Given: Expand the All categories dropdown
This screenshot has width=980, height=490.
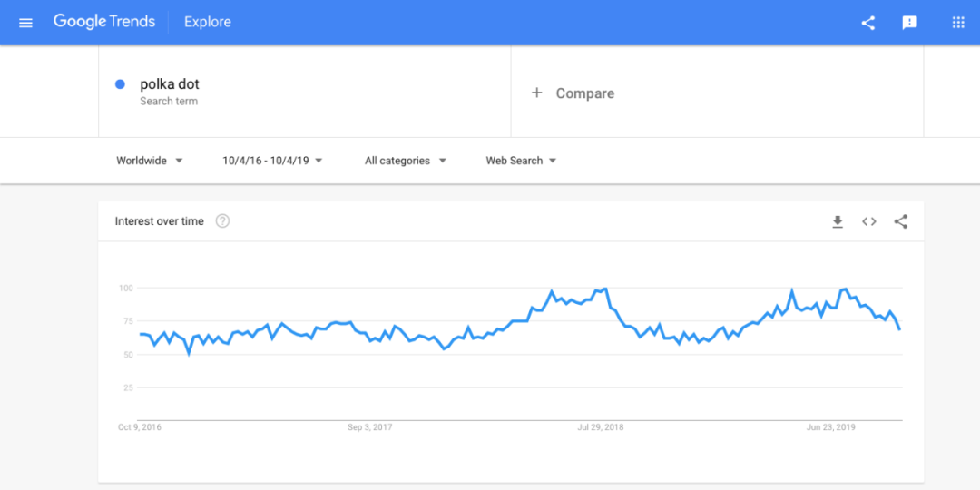Looking at the screenshot, I should click(x=405, y=161).
